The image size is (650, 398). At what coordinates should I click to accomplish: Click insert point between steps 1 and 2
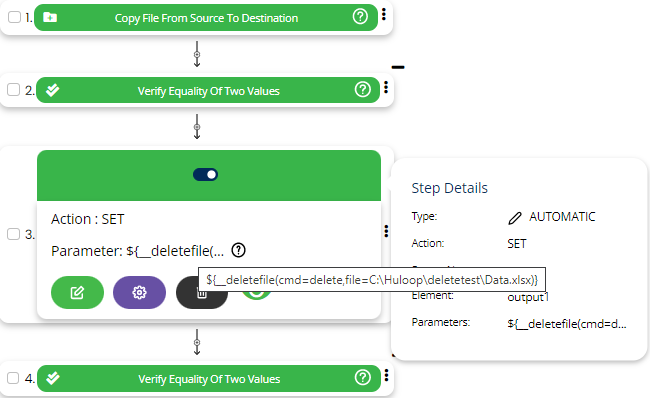pyautogui.click(x=197, y=54)
